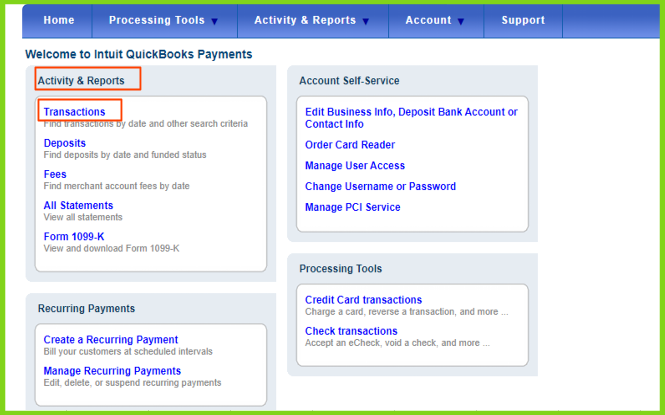Expand the Activity & Reports dropdown arrow
This screenshot has width=665, height=415.
tap(366, 21)
